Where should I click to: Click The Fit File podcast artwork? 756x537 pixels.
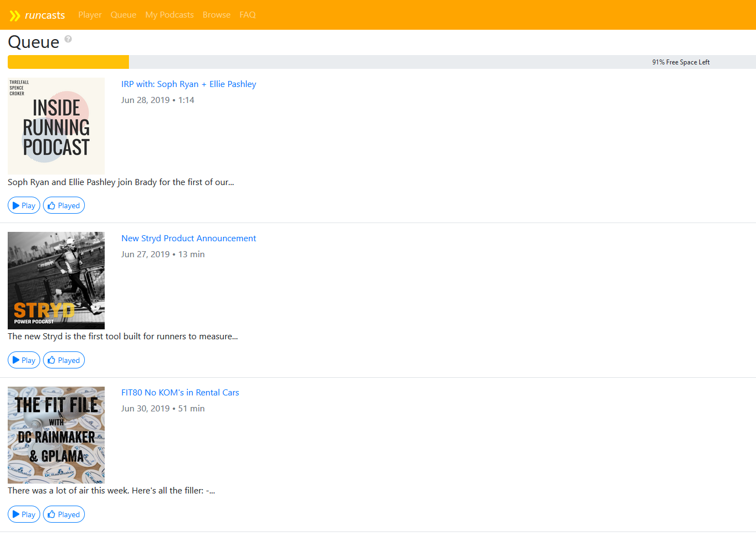tap(56, 435)
